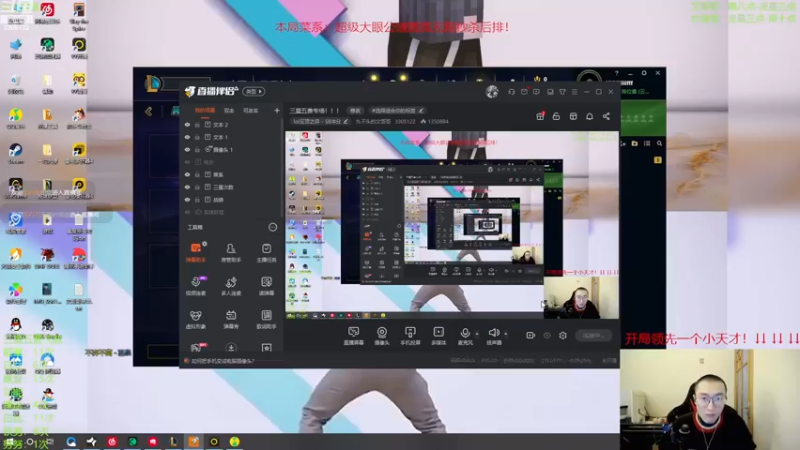Open the gift box icon with red badge
Screen dimensions: 800x450
540,116
